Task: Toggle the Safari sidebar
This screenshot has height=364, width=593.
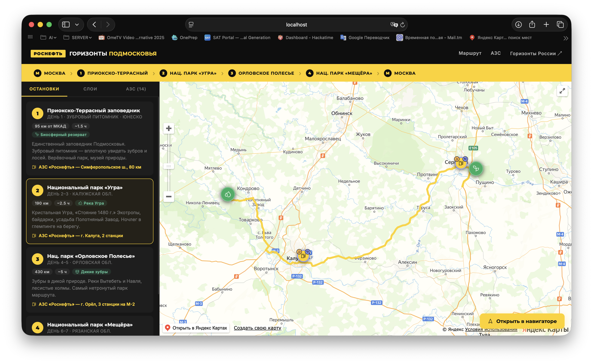Action: click(x=66, y=25)
